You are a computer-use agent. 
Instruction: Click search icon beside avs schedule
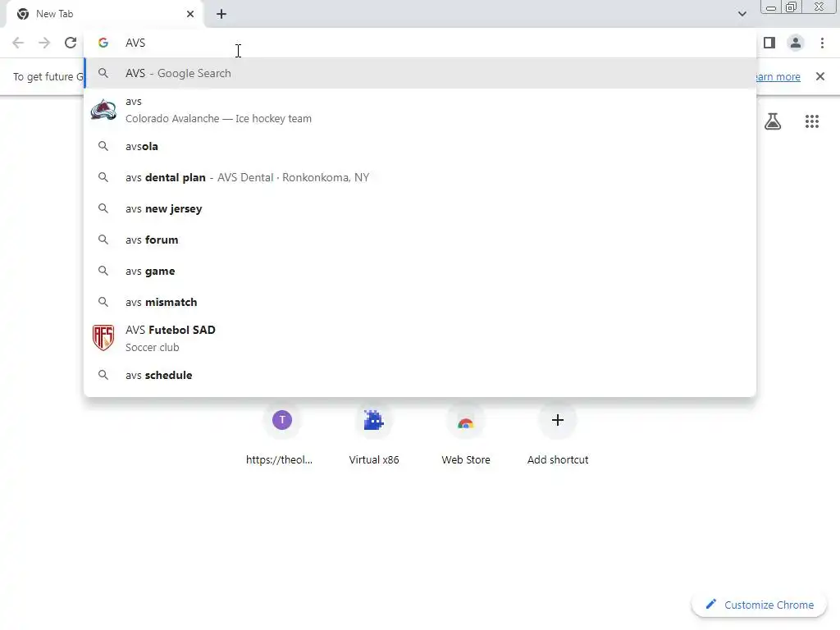point(103,375)
